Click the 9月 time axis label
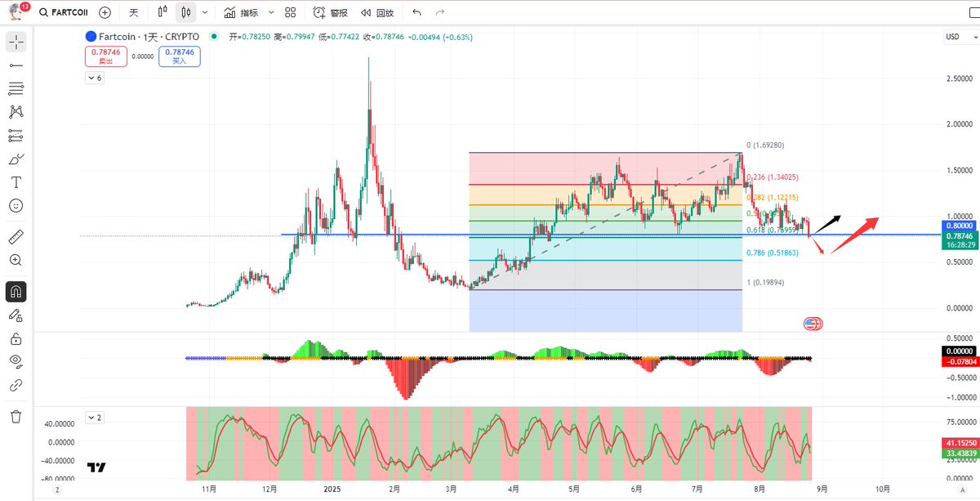980x501 pixels. tap(822, 489)
